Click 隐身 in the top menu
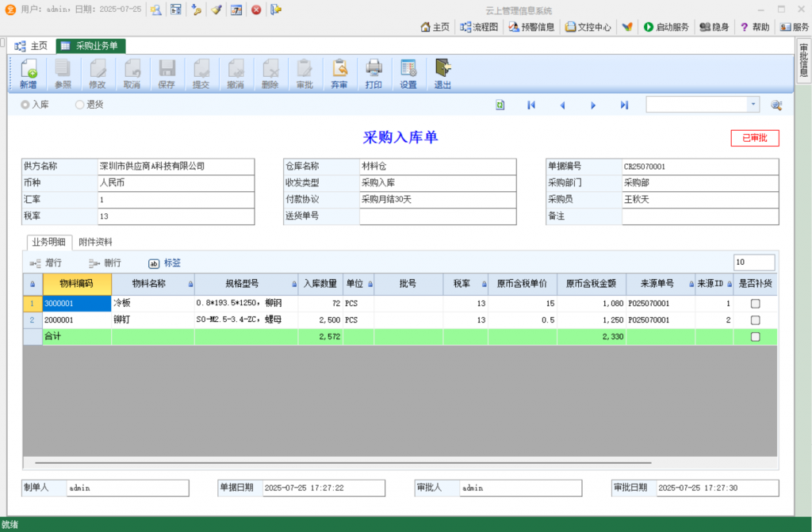Image resolution: width=812 pixels, height=532 pixels. pyautogui.click(x=714, y=27)
